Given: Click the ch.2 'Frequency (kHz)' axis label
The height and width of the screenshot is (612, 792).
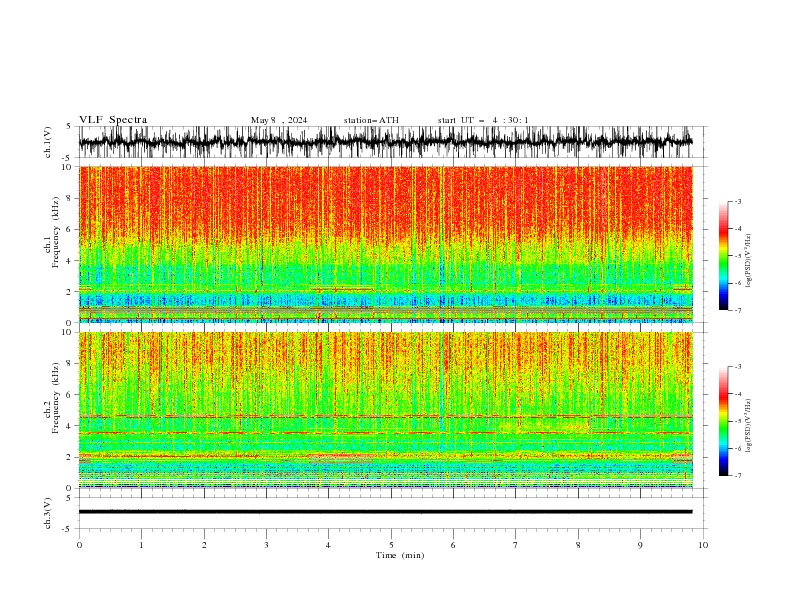Looking at the screenshot, I should pyautogui.click(x=56, y=398).
